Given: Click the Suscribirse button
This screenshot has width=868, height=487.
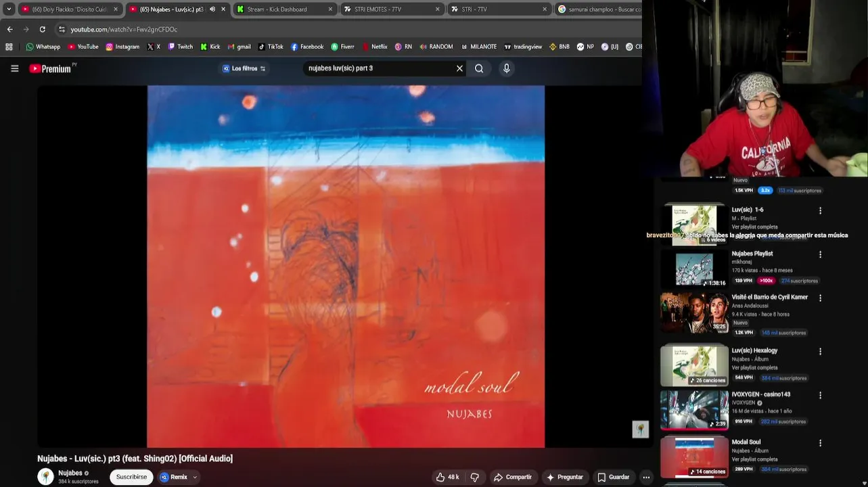Looking at the screenshot, I should [x=131, y=477].
